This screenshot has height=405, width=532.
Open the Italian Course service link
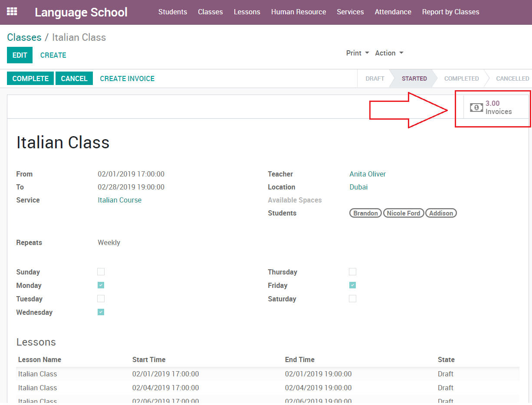pos(119,200)
